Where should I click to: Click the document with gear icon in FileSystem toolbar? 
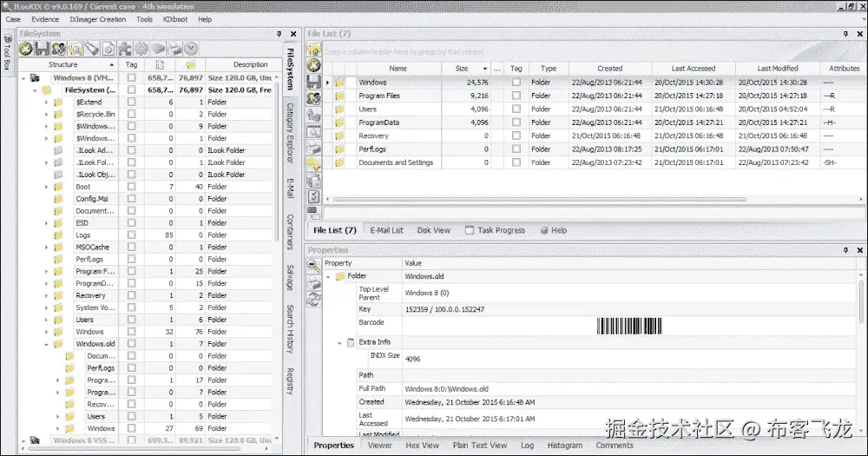108,49
